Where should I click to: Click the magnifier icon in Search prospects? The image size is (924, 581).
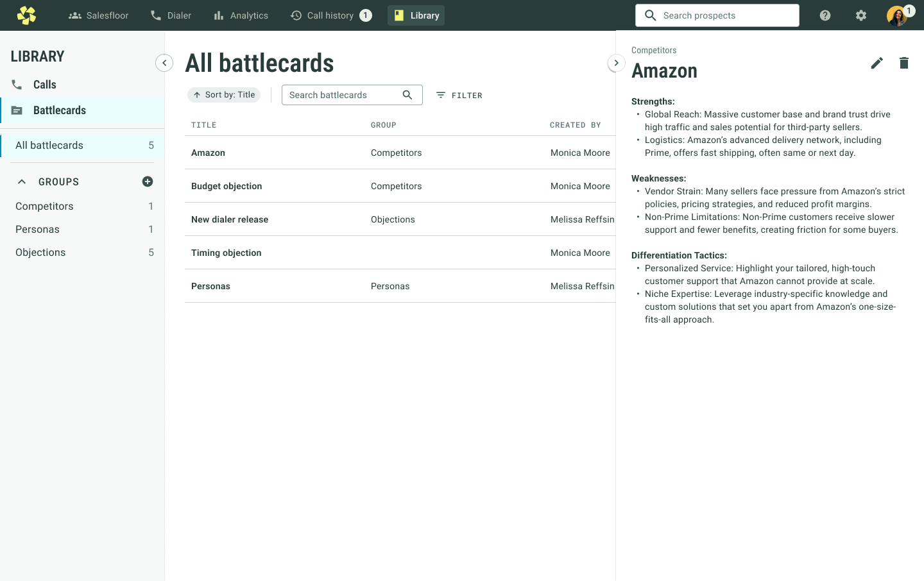point(650,15)
